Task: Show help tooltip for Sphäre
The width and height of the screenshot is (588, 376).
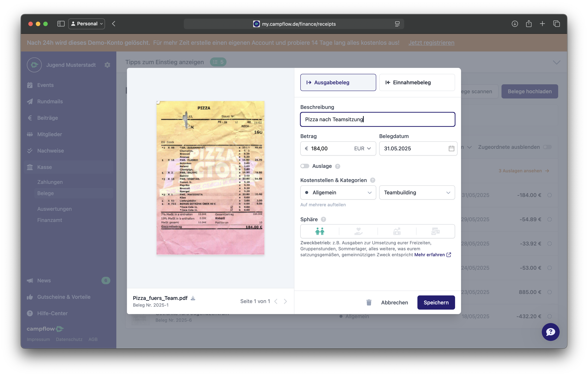Action: 323,219
